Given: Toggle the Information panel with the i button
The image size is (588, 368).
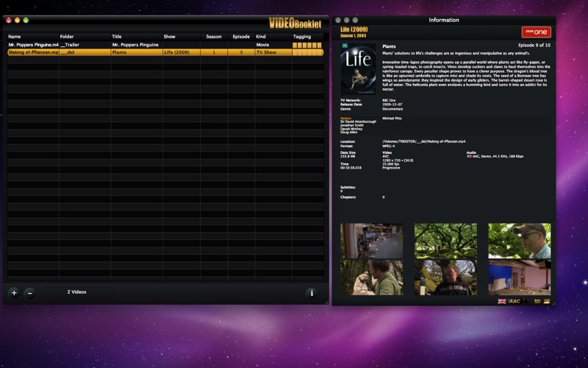Looking at the screenshot, I should coord(311,293).
